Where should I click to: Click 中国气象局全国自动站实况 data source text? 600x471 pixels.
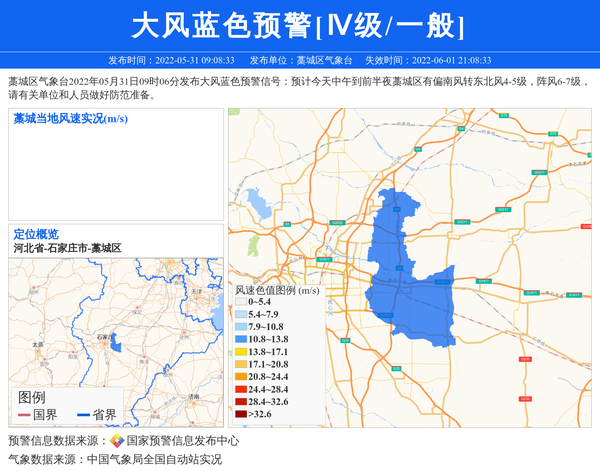coord(154,459)
